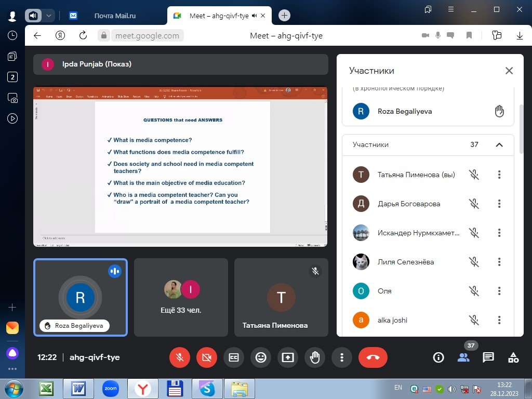
Task: Click the present screen button
Action: point(288,357)
